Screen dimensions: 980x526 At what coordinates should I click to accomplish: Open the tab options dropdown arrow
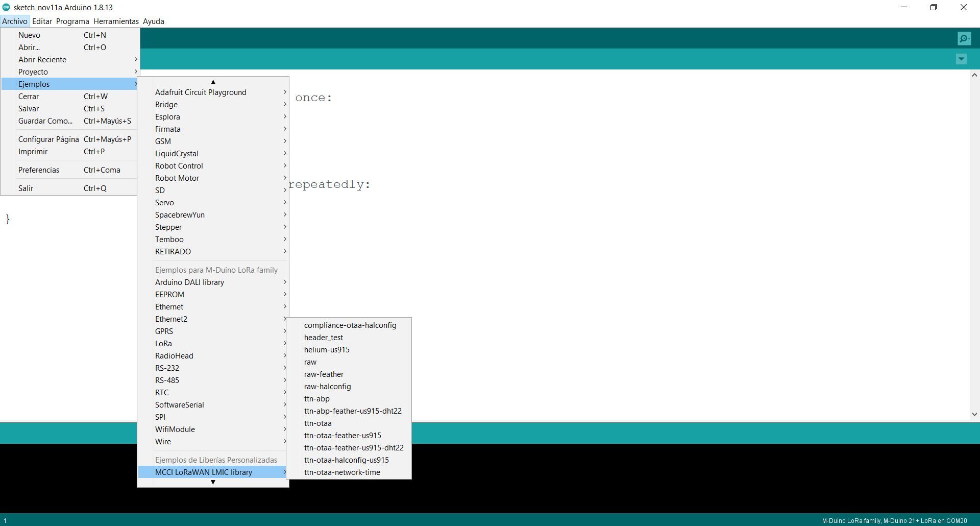(x=961, y=59)
